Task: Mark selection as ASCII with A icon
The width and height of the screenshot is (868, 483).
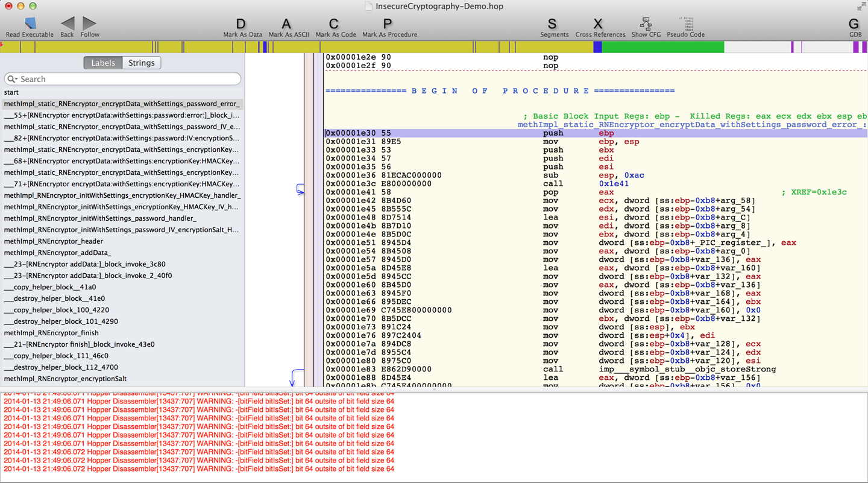Action: pos(287,24)
